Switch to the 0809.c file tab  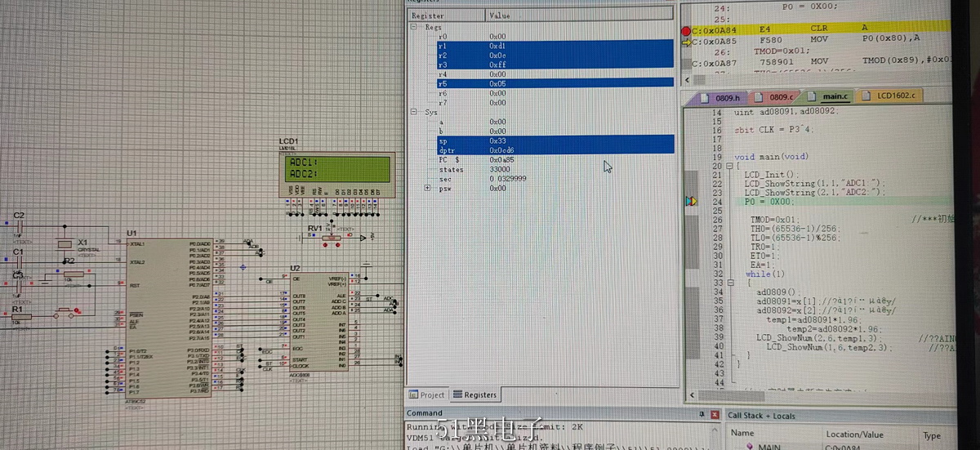point(780,96)
